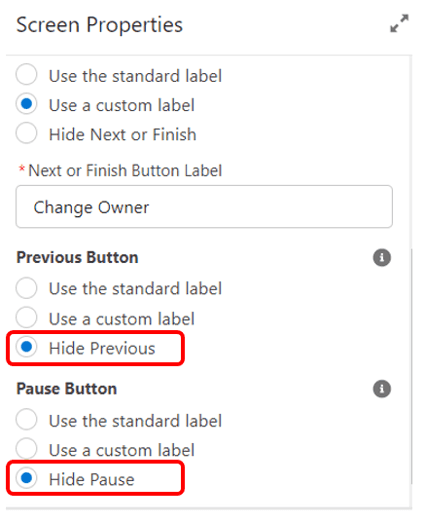Click the Screen Properties title

point(99,25)
